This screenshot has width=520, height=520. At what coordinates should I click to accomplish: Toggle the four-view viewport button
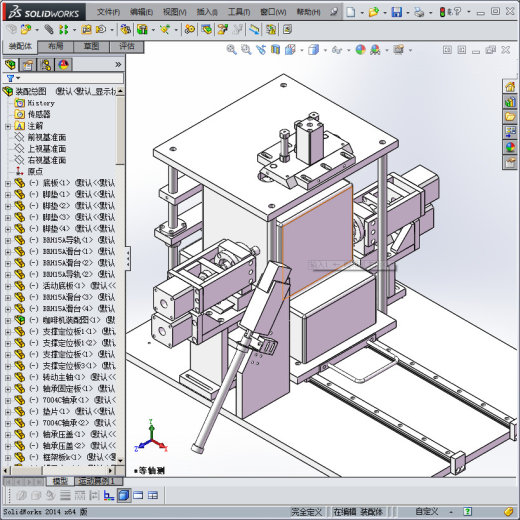pyautogui.click(x=153, y=495)
